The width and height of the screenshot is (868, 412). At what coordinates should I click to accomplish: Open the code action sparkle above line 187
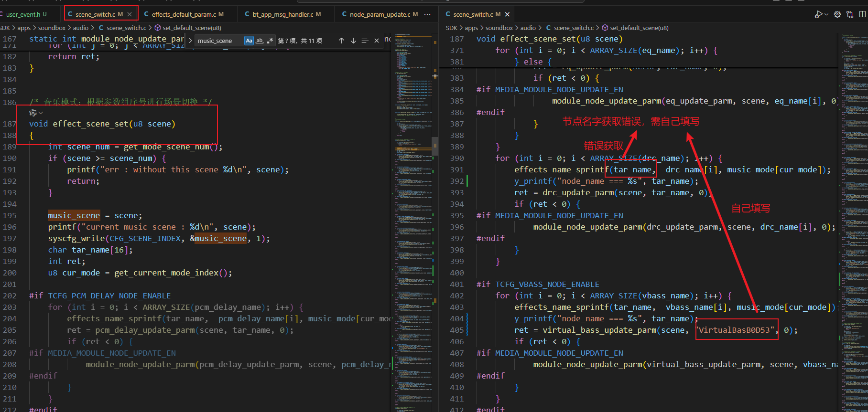click(x=33, y=113)
